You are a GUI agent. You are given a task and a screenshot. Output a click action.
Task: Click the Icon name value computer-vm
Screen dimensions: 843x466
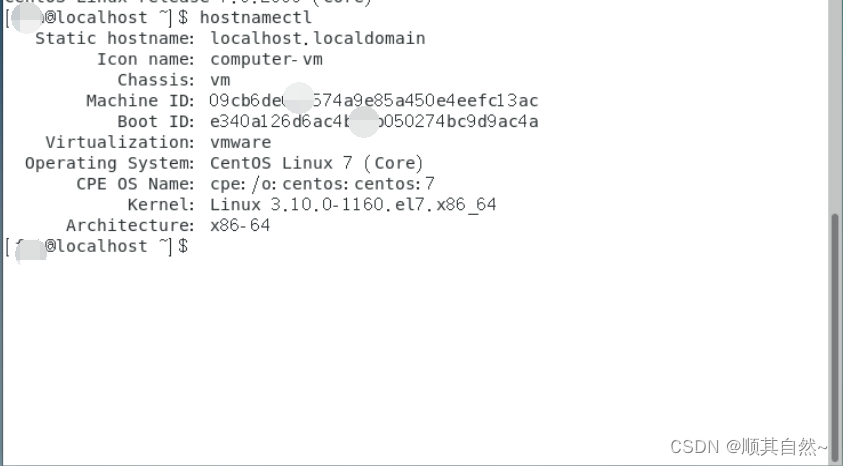pos(266,59)
